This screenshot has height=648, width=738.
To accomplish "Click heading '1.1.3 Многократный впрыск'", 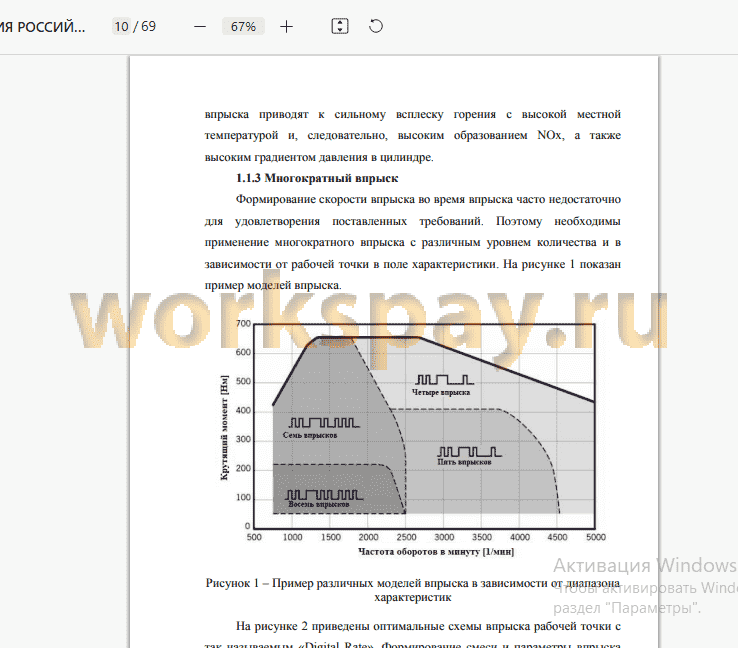I will (x=317, y=178).
